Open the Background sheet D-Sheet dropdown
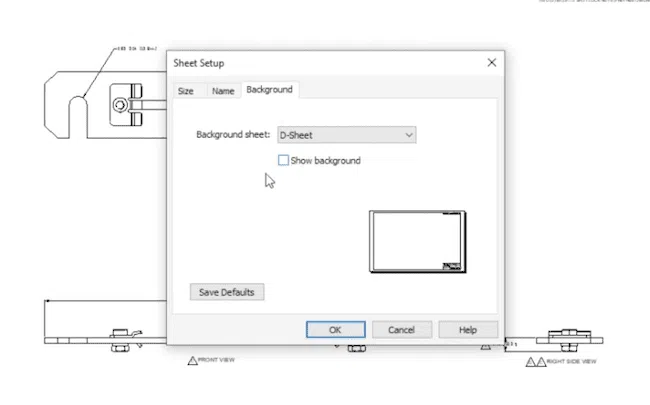The width and height of the screenshot is (650, 405). (347, 135)
